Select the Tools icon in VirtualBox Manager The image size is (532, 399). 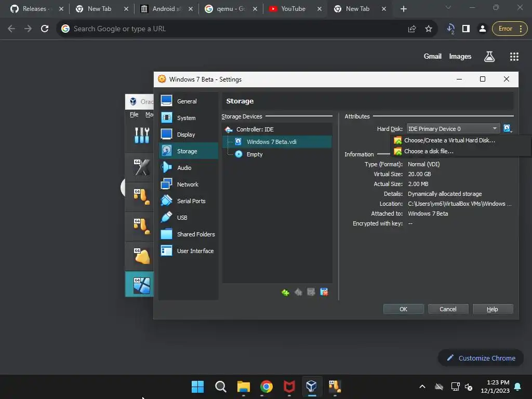[x=141, y=135]
